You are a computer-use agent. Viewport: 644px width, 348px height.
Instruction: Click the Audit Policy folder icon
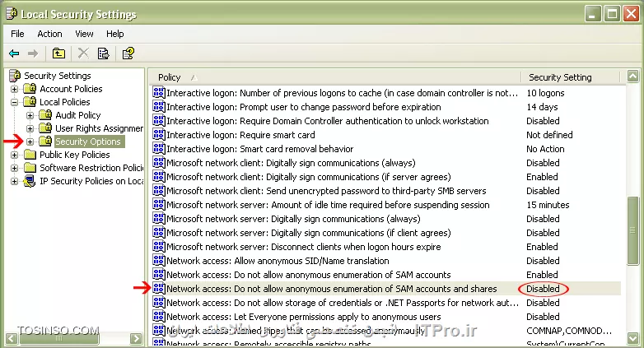[x=45, y=115]
